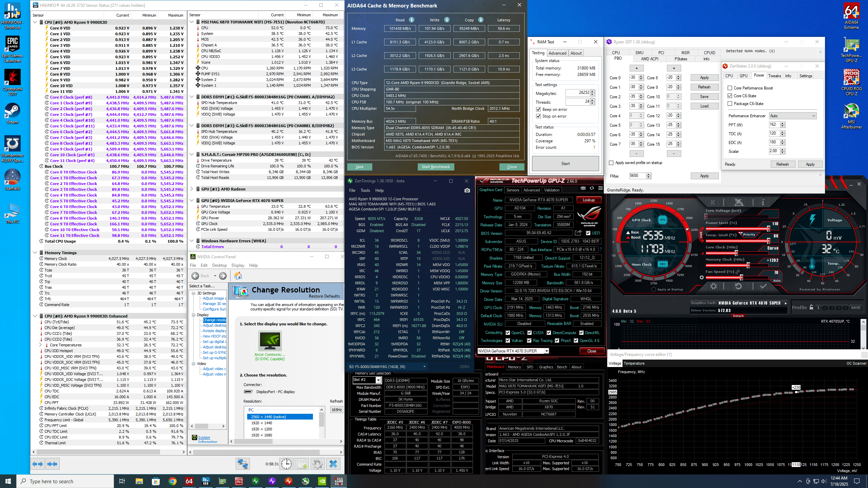Image resolution: width=868 pixels, height=488 pixels.
Task: Click Afterburner Kombustor K icon
Action: click(x=713, y=202)
